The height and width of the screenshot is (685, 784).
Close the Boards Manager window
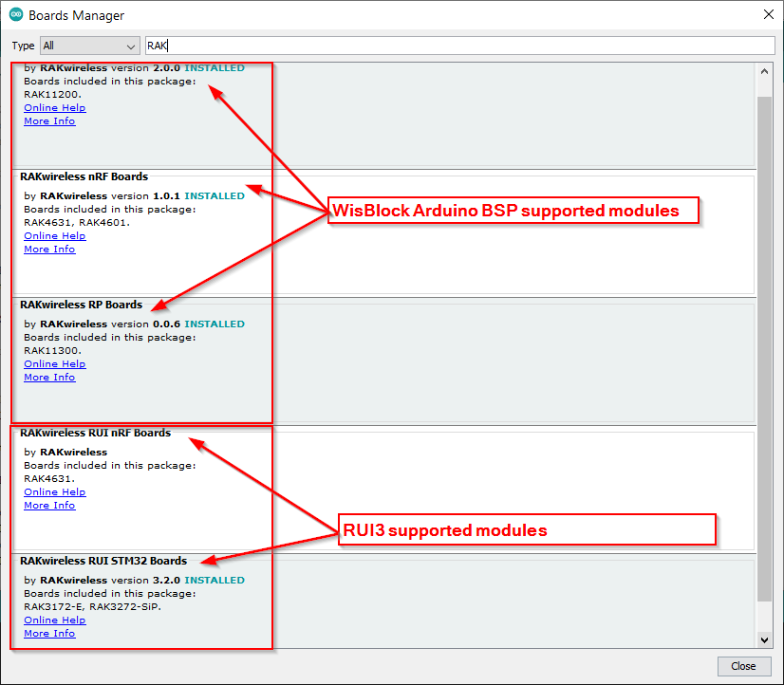pyautogui.click(x=769, y=14)
